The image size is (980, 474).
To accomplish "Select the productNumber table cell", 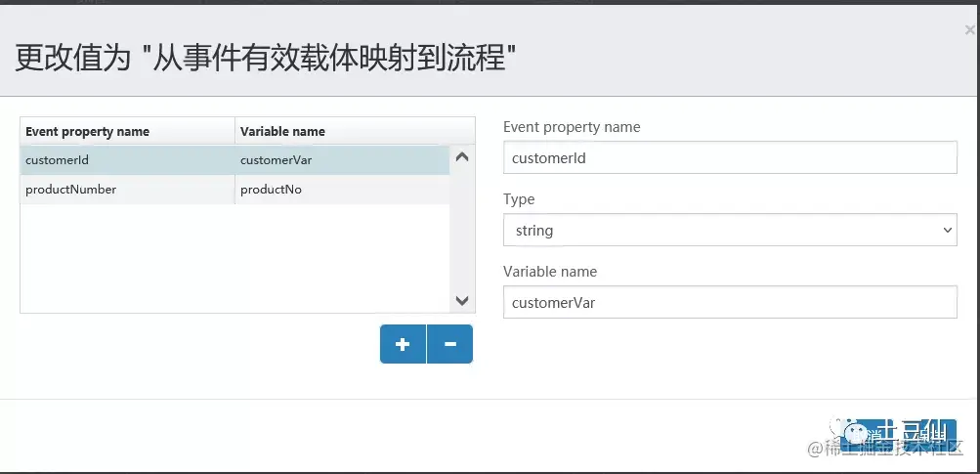I will point(127,190).
